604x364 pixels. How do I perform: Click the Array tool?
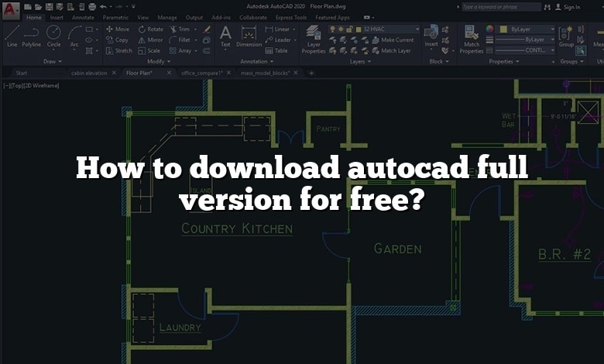(x=180, y=50)
